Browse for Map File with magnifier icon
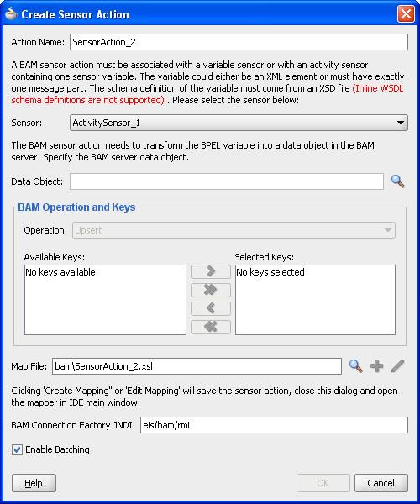Viewport: 420px width, 504px height. [x=355, y=366]
